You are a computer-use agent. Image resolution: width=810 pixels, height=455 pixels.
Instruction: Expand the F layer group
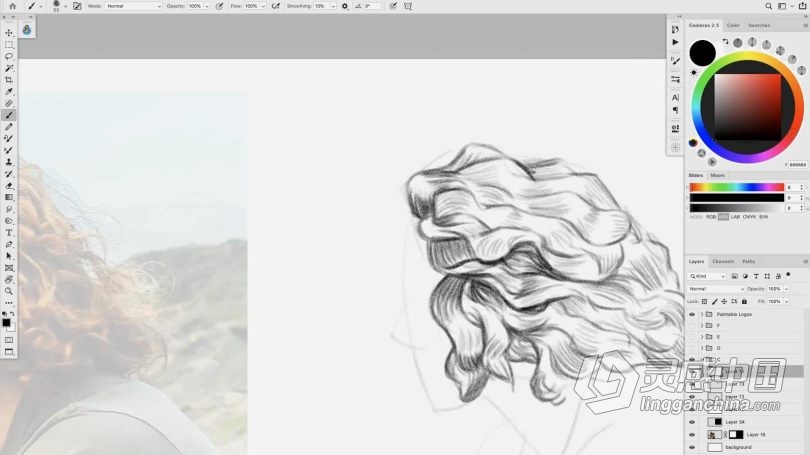click(702, 325)
